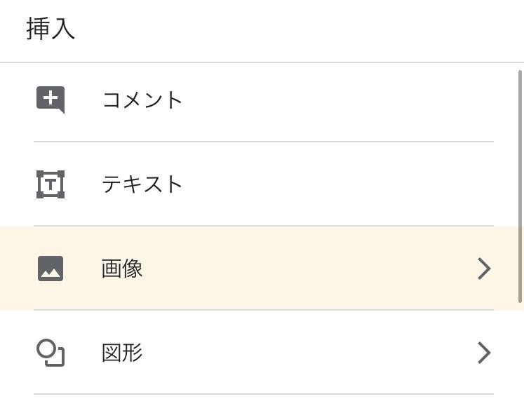This screenshot has width=524, height=420.
Task: Insert a text box using the テキスト label
Action: pos(142,184)
